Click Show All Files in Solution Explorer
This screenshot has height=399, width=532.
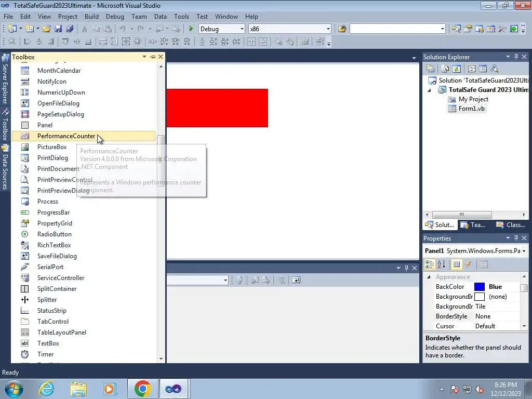pos(445,69)
